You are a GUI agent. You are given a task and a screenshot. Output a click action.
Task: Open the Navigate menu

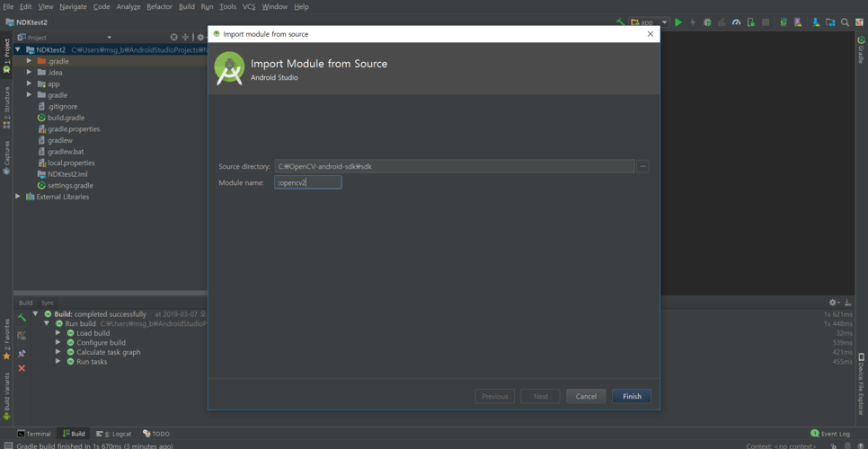pyautogui.click(x=73, y=6)
